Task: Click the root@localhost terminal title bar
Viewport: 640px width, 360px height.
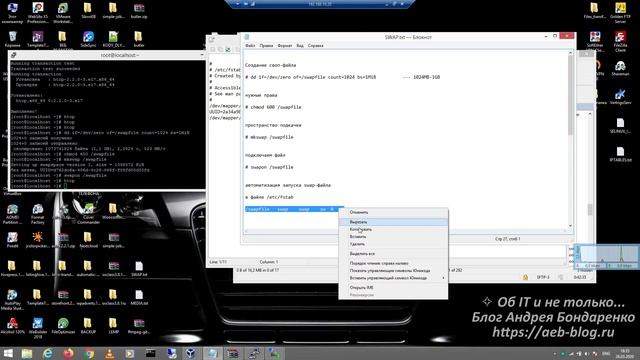Action: (x=107, y=55)
